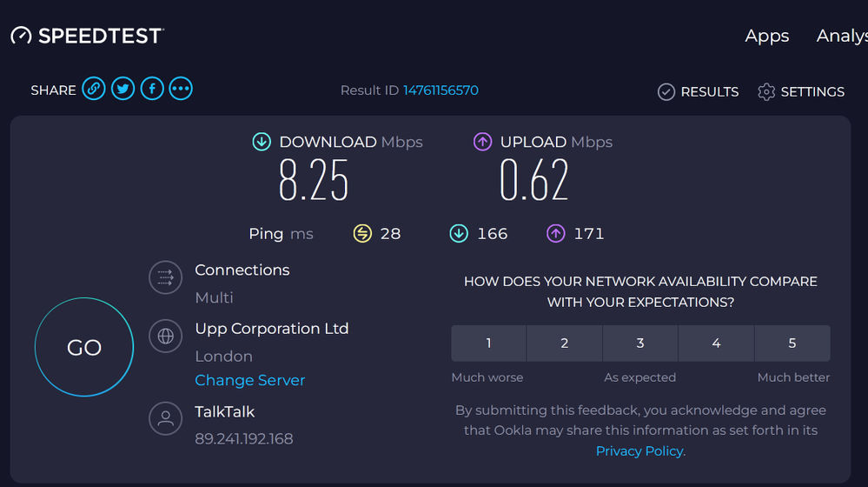Click the download arrow icon beside DOWNLOAD
The image size is (868, 487).
[x=262, y=142]
